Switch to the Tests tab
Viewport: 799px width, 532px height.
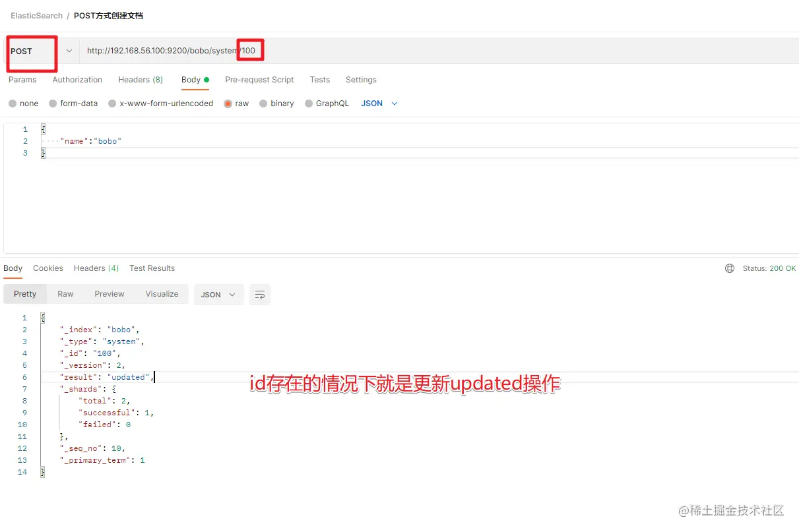(319, 80)
